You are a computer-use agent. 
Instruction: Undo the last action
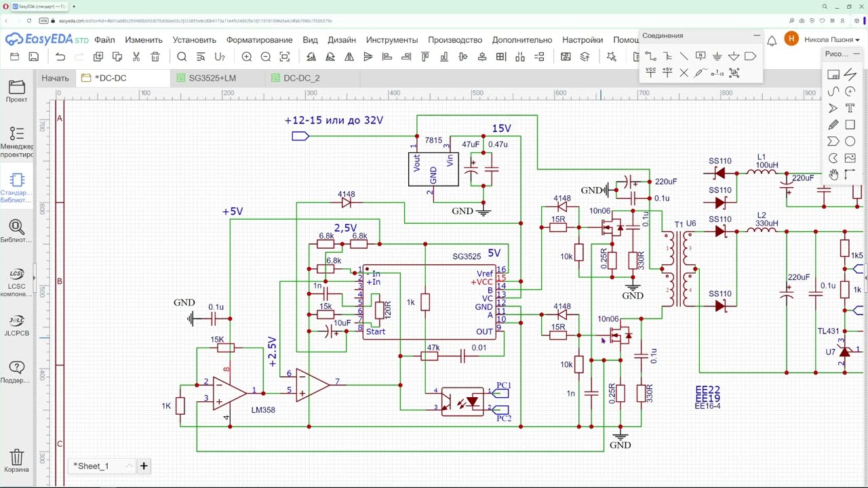[60, 57]
